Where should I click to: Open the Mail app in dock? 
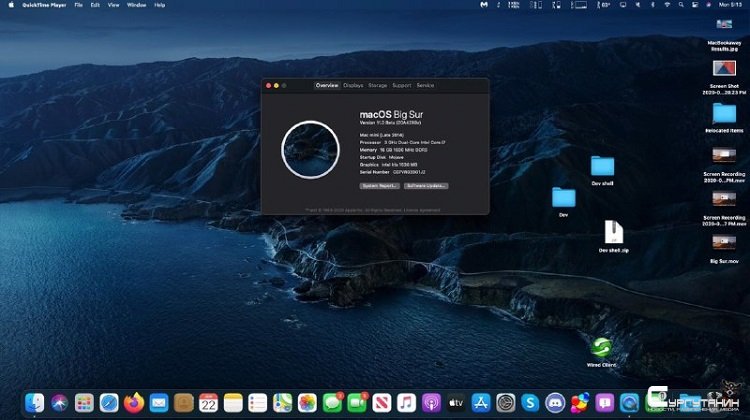(159, 403)
